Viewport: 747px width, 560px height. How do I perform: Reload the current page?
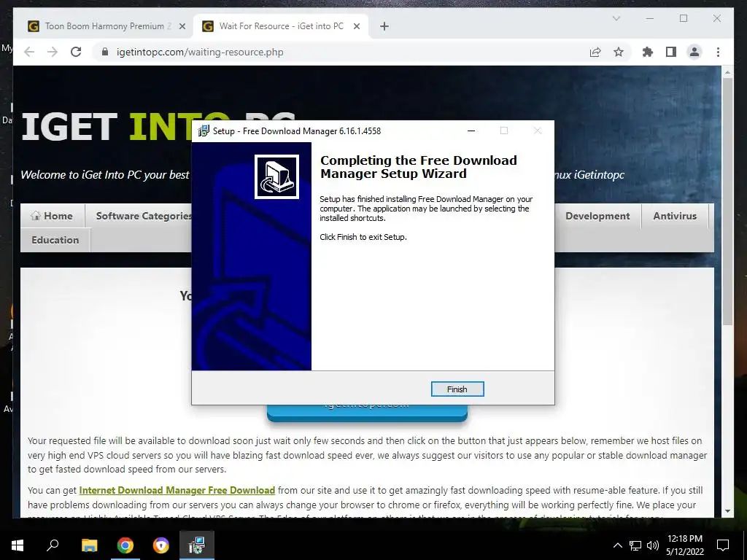tap(76, 52)
